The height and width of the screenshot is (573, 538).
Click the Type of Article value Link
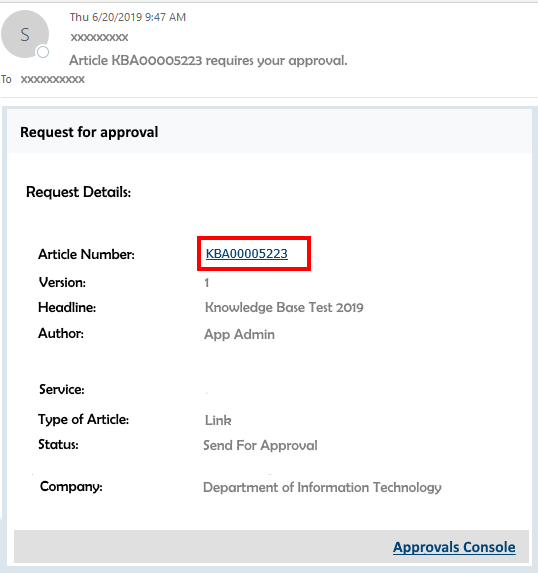click(x=218, y=420)
